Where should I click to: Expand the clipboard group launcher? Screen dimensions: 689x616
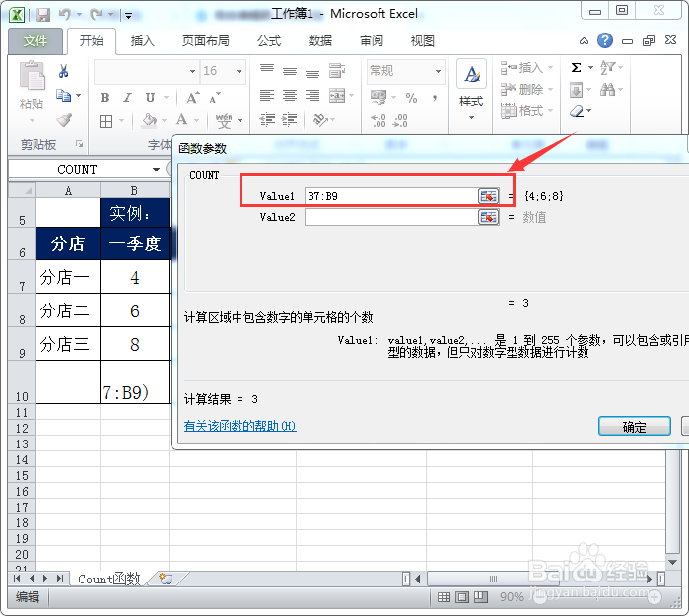pyautogui.click(x=79, y=144)
